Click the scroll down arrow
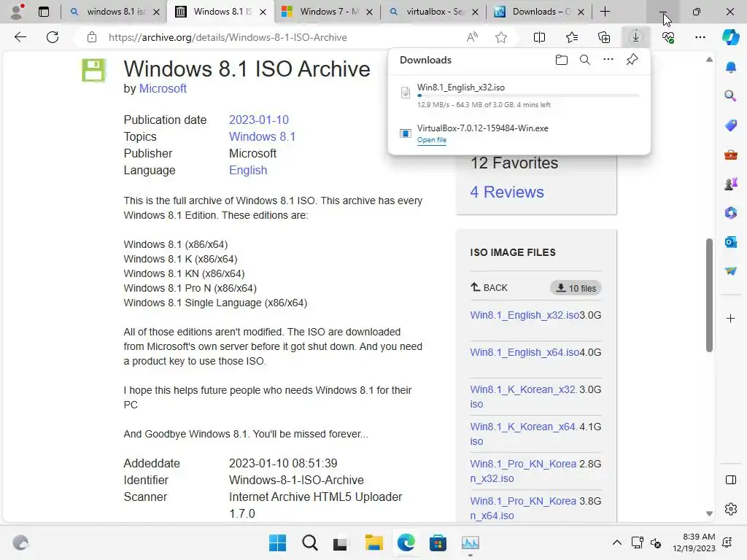747x560 pixels. click(x=709, y=513)
